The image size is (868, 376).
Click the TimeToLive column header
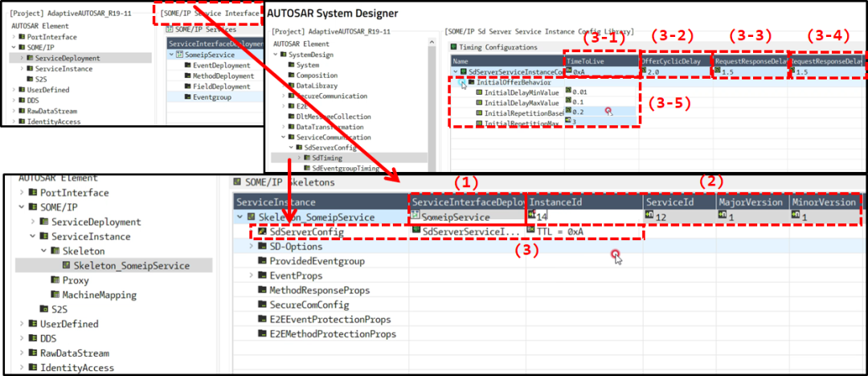[601, 60]
